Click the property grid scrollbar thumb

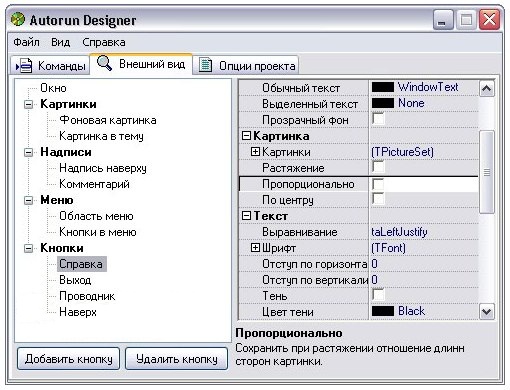pos(487,172)
